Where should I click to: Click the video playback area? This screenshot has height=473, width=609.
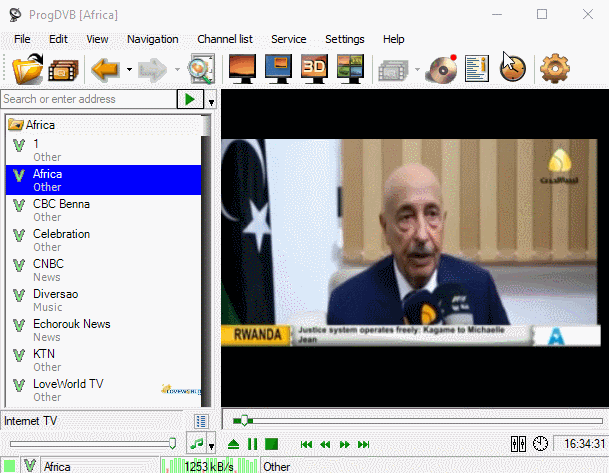click(x=414, y=248)
